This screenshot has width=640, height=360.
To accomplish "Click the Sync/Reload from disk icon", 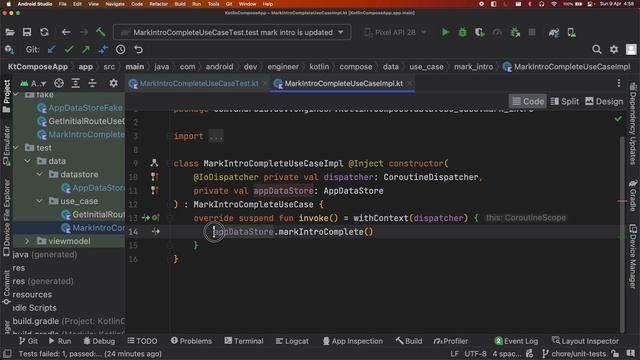I will coord(44,32).
